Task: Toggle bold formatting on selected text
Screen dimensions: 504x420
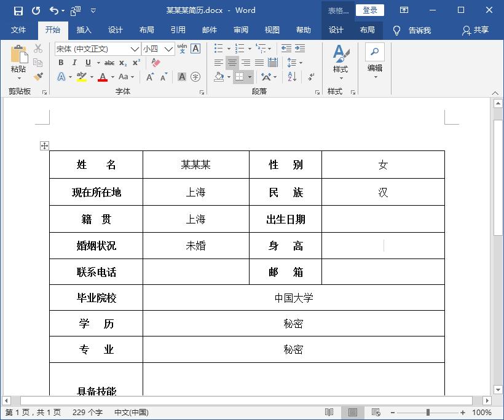Action: [61, 63]
